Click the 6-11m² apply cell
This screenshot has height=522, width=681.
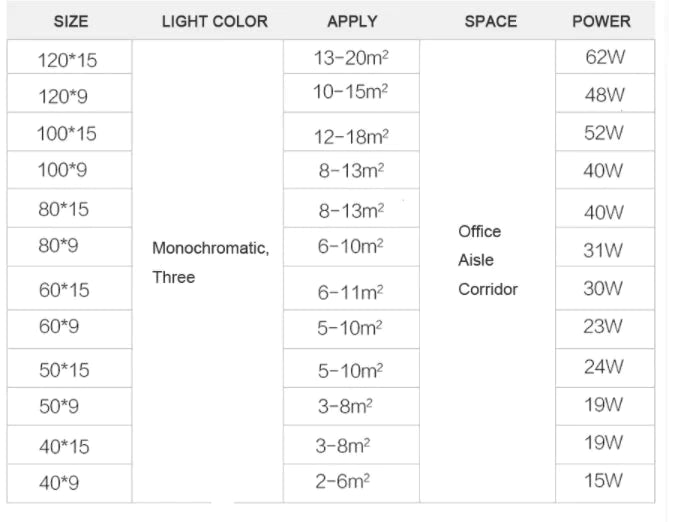point(351,292)
